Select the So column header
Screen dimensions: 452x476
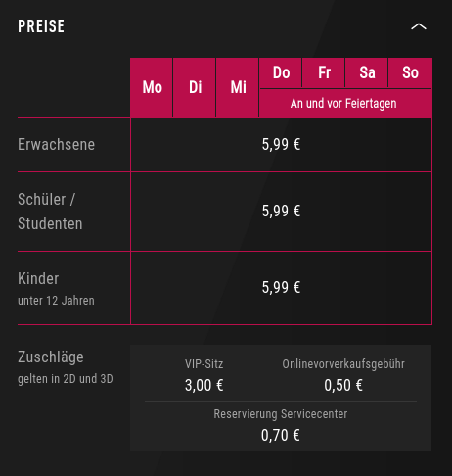point(410,72)
